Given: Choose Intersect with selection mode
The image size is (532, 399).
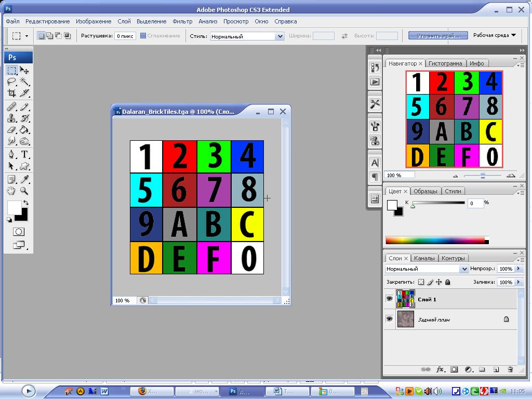Looking at the screenshot, I should pos(68,36).
